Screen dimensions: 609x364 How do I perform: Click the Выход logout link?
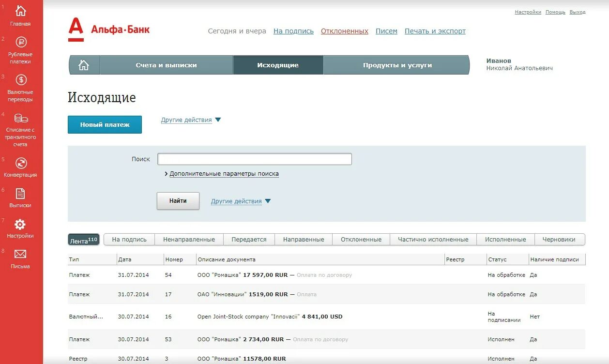[578, 12]
